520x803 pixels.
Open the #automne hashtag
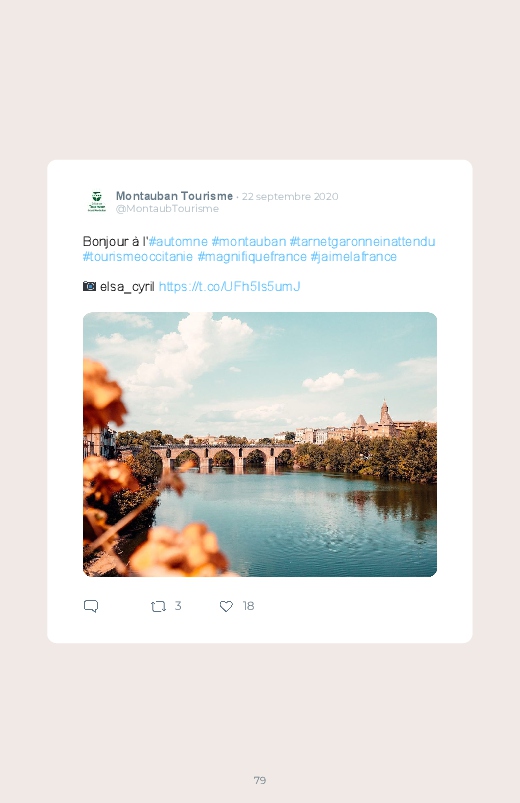click(x=178, y=242)
